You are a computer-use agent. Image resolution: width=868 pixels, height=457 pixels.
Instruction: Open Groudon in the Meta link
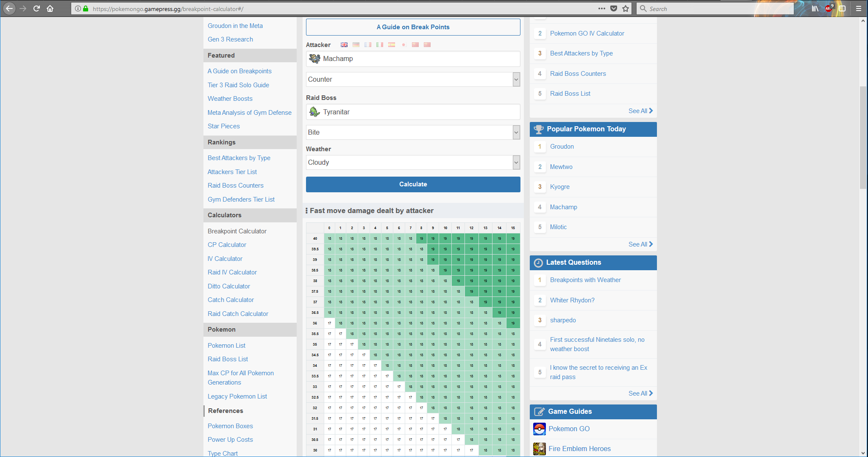(x=235, y=26)
